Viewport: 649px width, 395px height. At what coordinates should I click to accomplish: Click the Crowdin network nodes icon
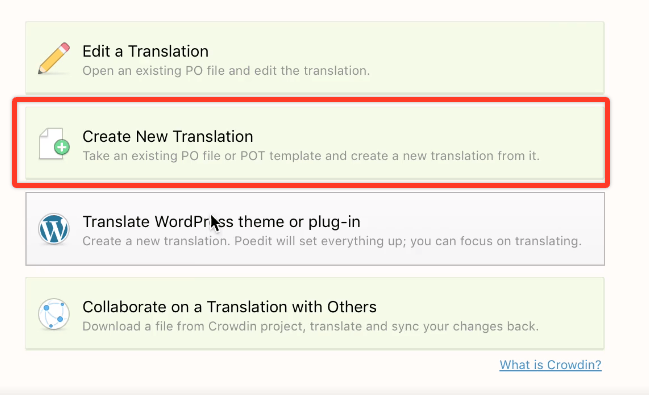(x=54, y=314)
